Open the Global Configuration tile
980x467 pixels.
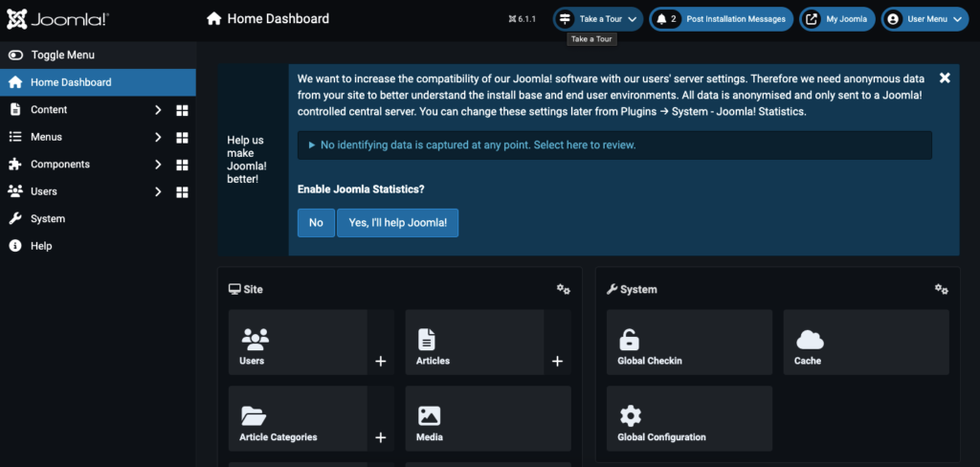coord(689,419)
